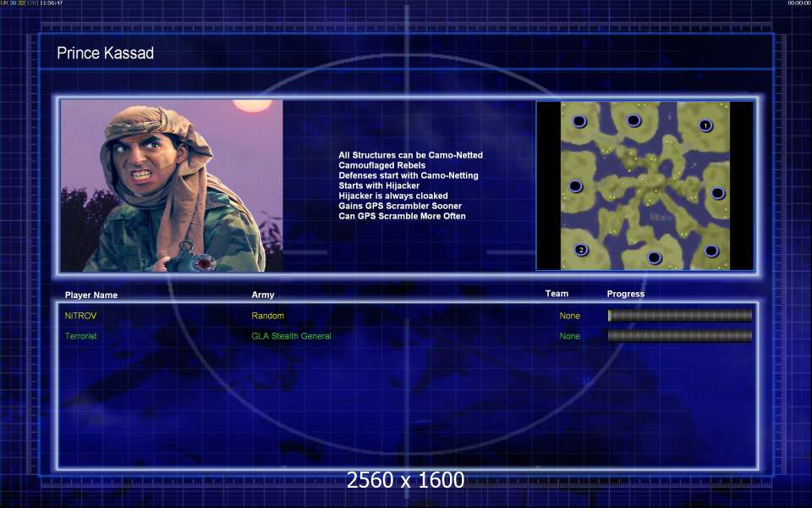Select start position marker numbered 1 on minimap
The height and width of the screenshot is (508, 812).
click(x=705, y=125)
